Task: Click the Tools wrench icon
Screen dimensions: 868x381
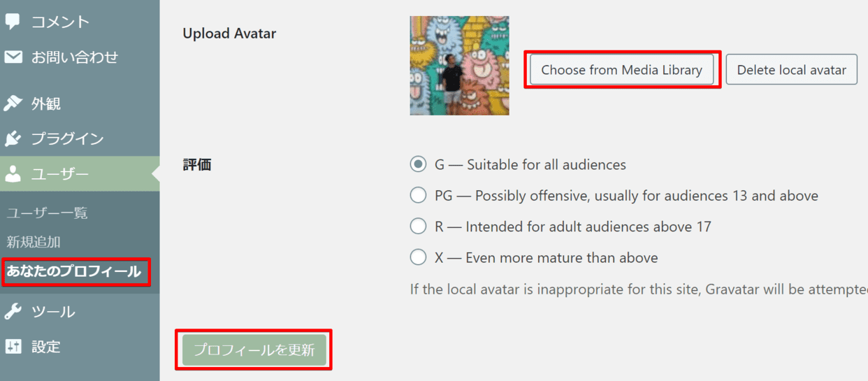Action: (13, 311)
